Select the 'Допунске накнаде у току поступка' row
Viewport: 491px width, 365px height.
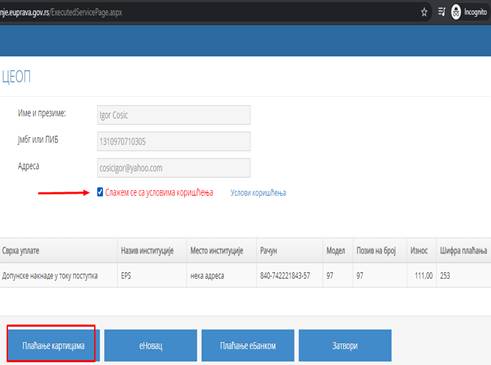tap(245, 275)
